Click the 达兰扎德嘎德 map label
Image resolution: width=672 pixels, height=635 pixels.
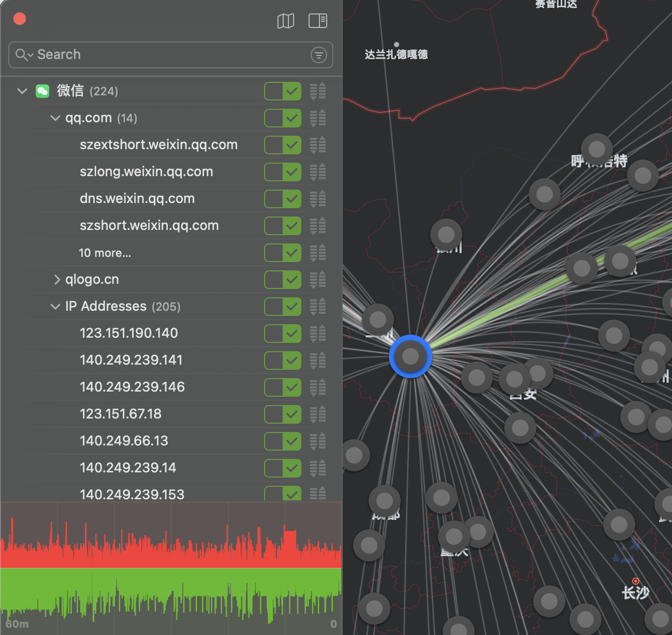click(x=396, y=55)
